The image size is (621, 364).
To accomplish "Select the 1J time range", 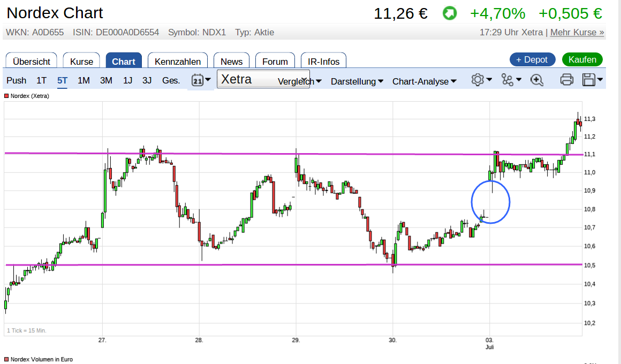I will 127,80.
